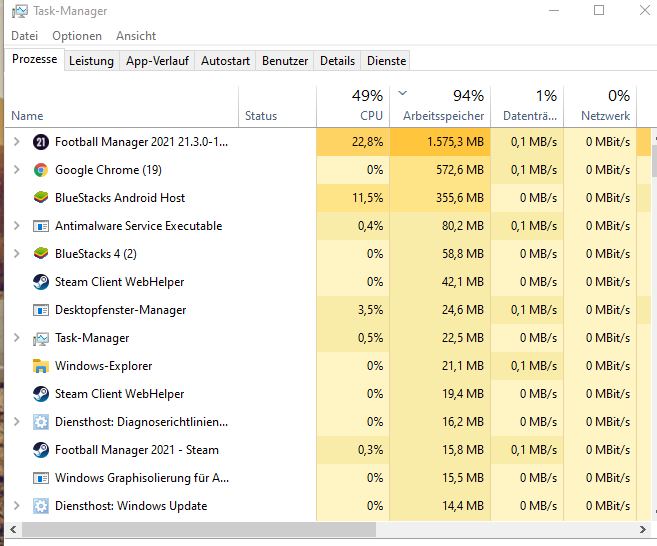Screen dimensions: 657x546
Task: Click the Windows Graphisolierung process icon
Action: [x=41, y=478]
